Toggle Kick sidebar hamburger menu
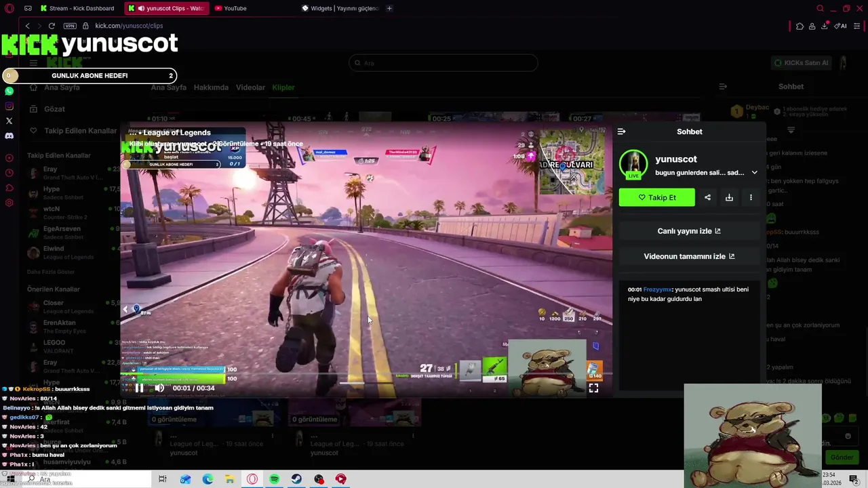The image size is (868, 488). click(x=33, y=63)
